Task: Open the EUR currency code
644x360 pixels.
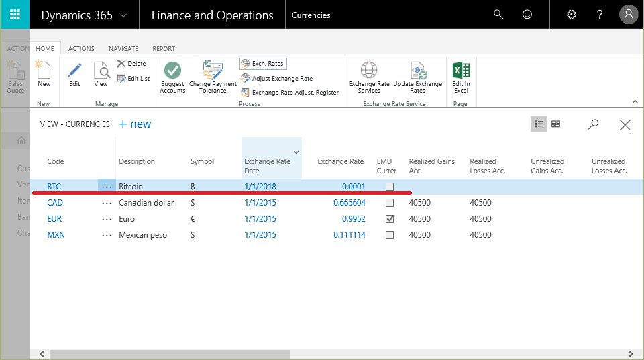Action: 54,218
